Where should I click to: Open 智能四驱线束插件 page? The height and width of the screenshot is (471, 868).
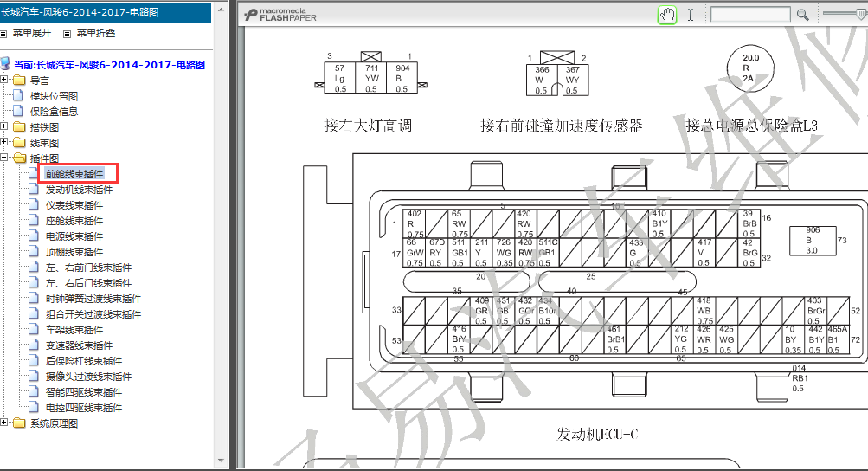84,391
